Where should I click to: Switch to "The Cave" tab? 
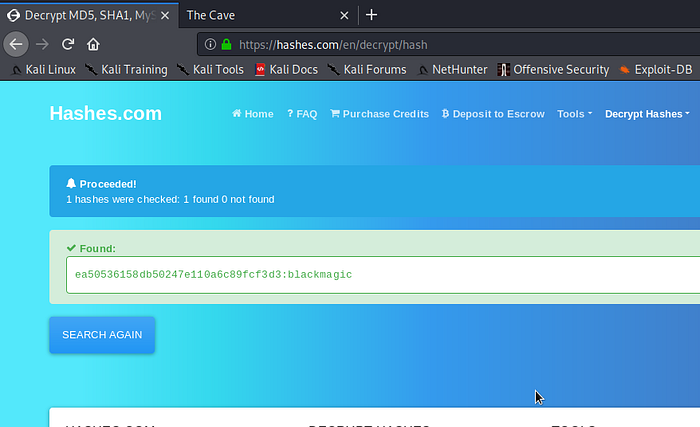[x=250, y=15]
